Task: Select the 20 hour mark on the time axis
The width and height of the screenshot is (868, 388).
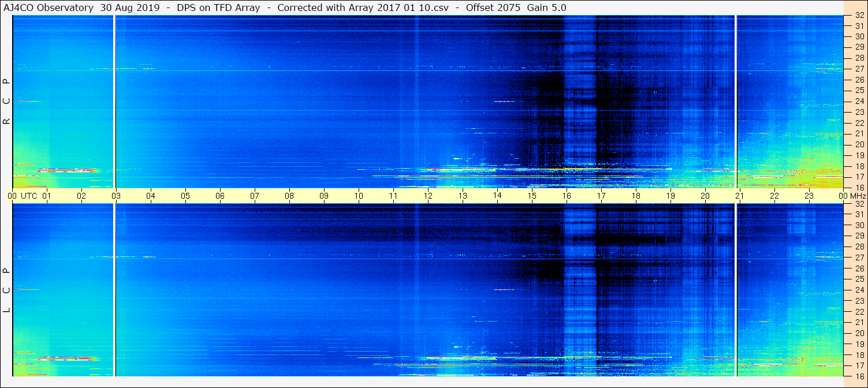Action: click(705, 196)
